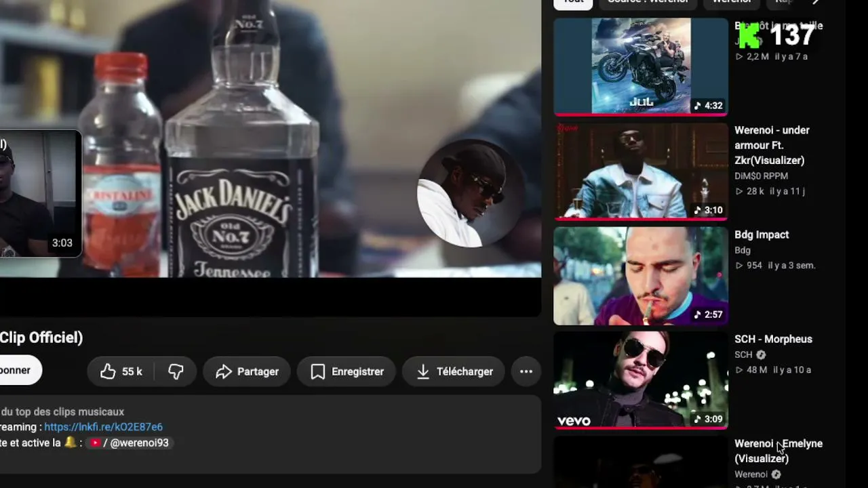Click the "2,2 M il y a 7 a" stats

coord(772,56)
